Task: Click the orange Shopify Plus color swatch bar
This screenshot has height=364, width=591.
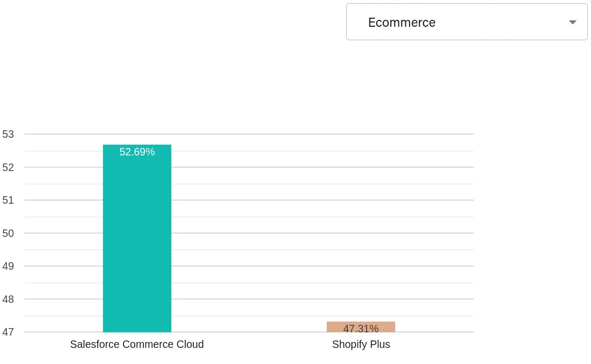Action: 361,327
